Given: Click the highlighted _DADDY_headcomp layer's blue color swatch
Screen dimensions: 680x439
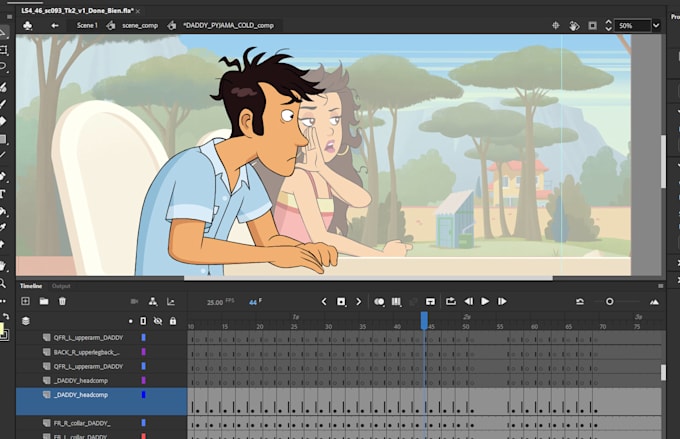Looking at the screenshot, I should pos(144,394).
